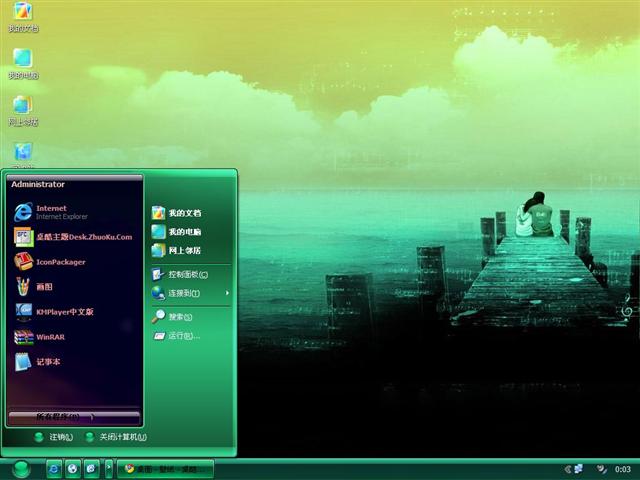Launch IconPackager from the Start menu

(x=60, y=262)
